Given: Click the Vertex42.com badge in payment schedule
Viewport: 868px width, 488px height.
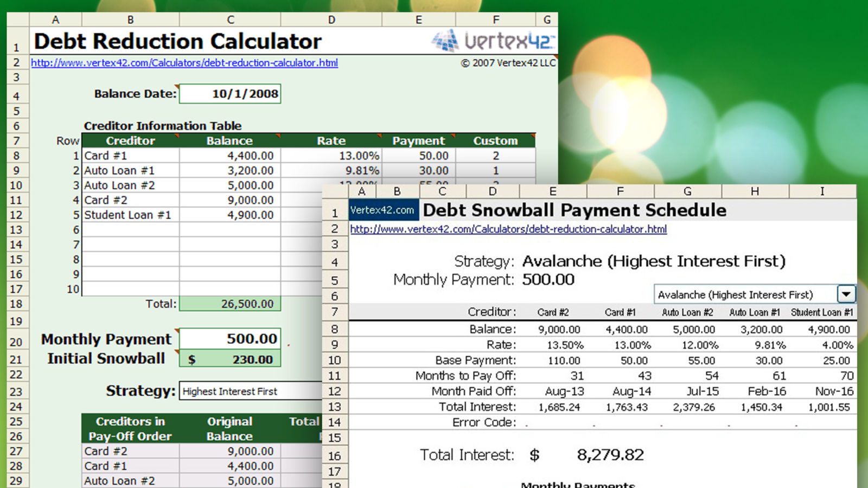Looking at the screenshot, I should 382,210.
